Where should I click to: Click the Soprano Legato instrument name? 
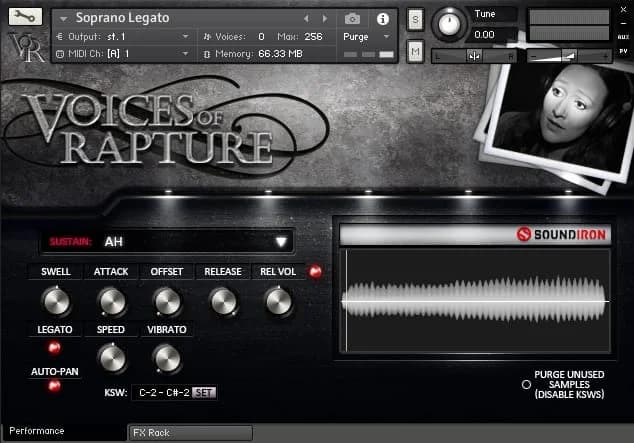point(123,18)
